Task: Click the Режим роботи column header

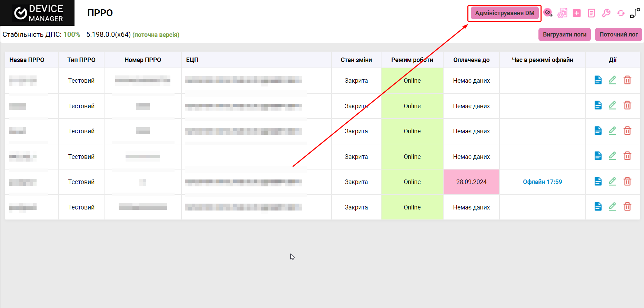Action: tap(412, 60)
